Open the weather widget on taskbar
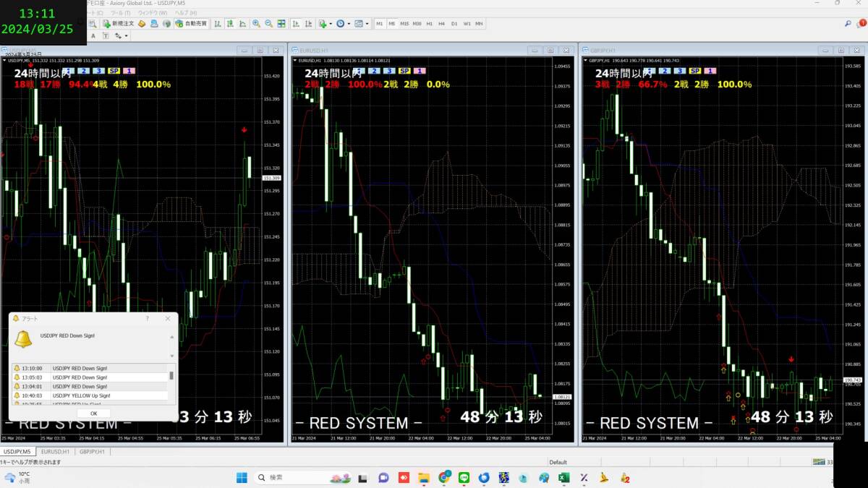Viewport: 868px width, 488px height. (18, 477)
